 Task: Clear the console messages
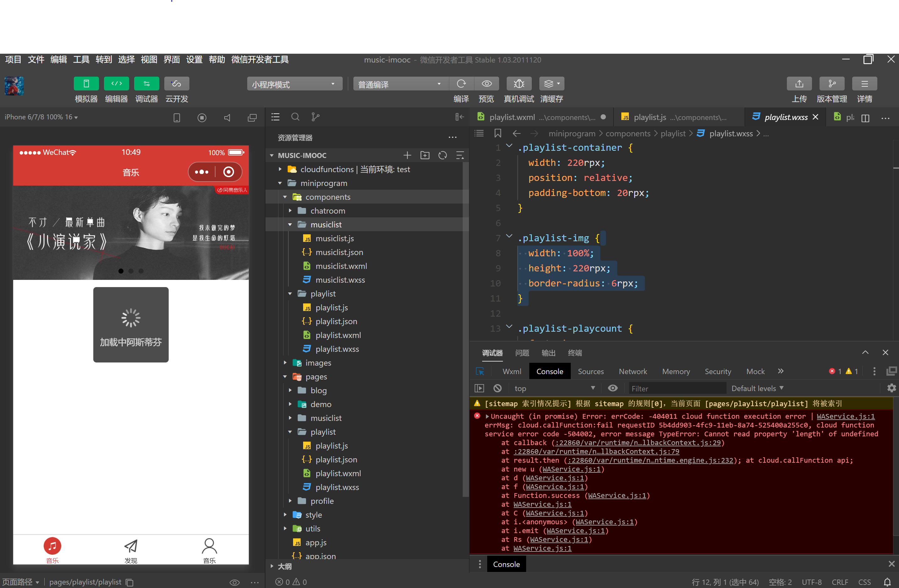pos(498,388)
